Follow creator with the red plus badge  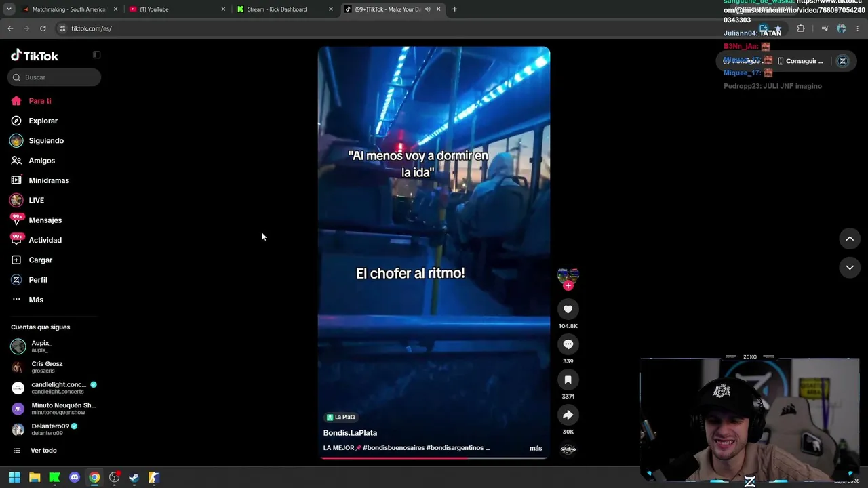pyautogui.click(x=568, y=285)
